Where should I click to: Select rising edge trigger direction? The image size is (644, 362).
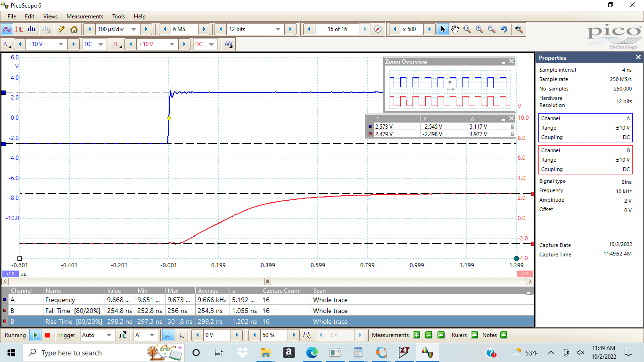pyautogui.click(x=168, y=335)
